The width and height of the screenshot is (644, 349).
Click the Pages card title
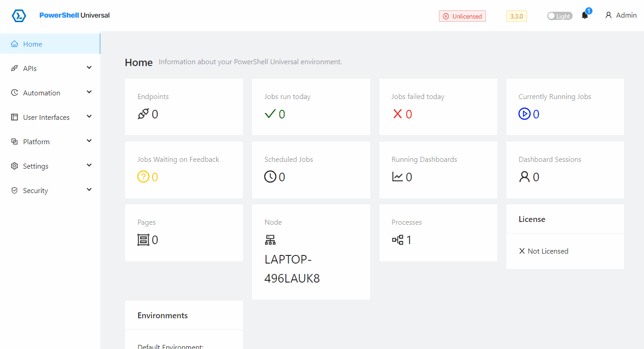coord(147,222)
